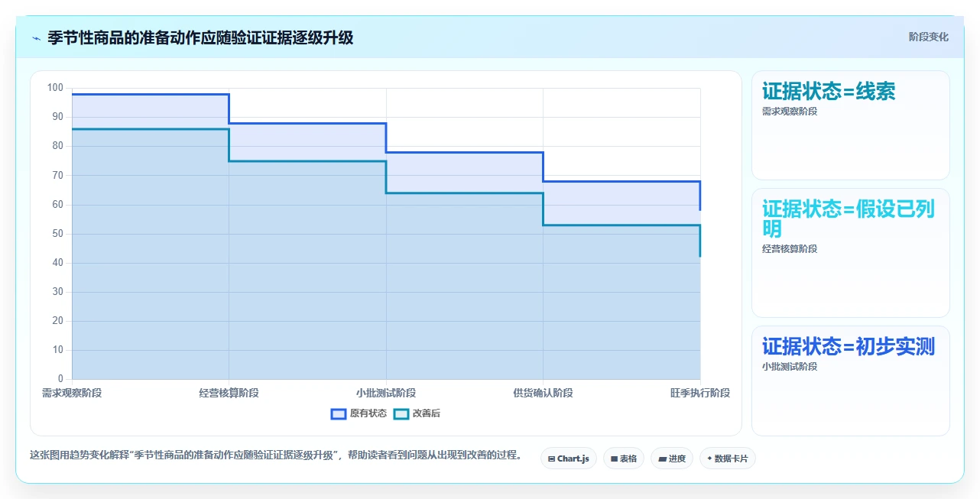This screenshot has height=499, width=980.
Task: Open the 证据状态=假设已列明 card
Action: point(851,253)
